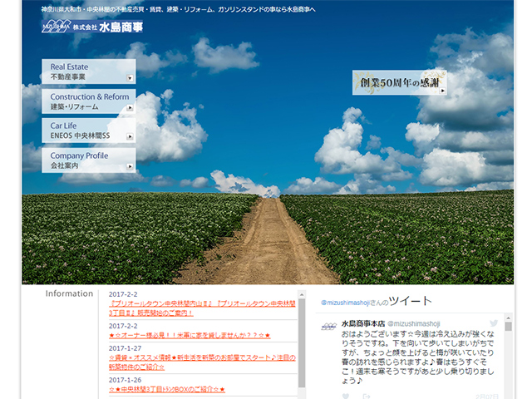Click the 水島商事本店 tweet author name
The image size is (532, 399).
coord(362,323)
